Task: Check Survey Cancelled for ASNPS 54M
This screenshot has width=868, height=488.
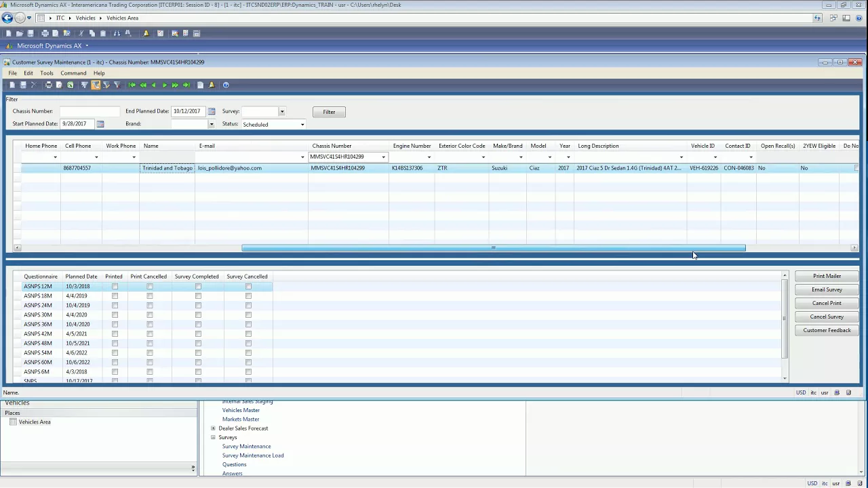Action: coord(248,352)
